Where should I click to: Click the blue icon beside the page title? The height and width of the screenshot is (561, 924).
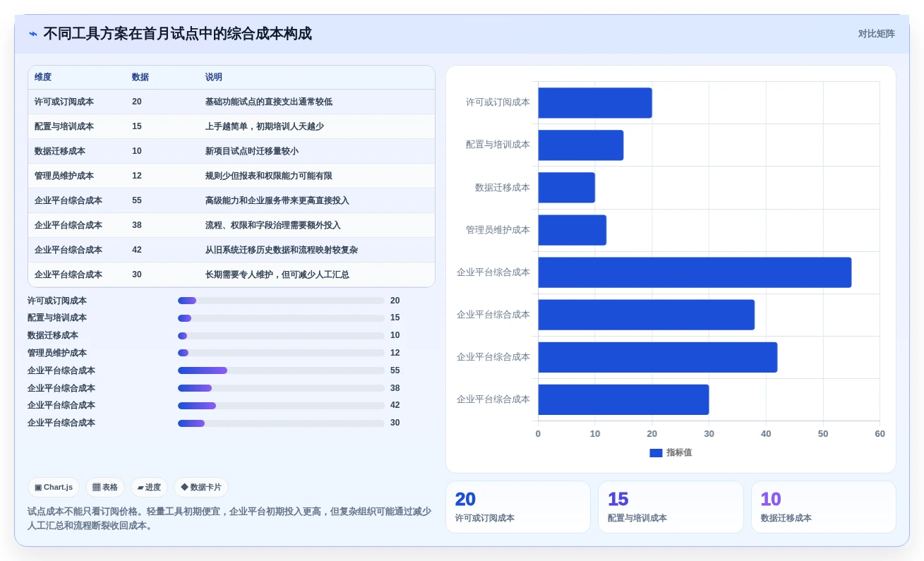point(33,34)
